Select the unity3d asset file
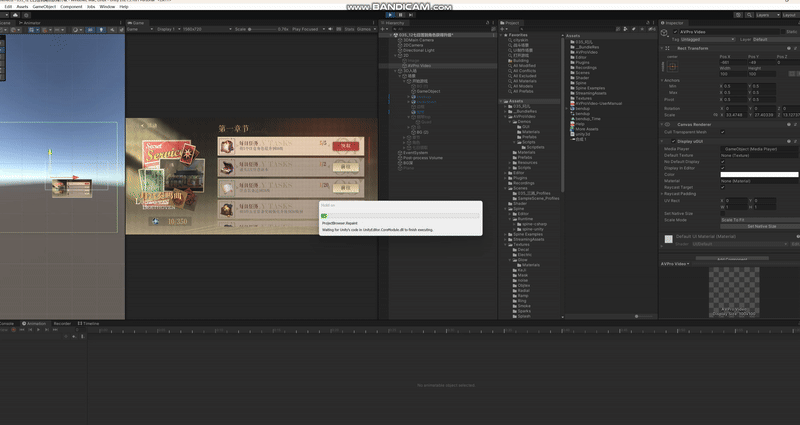Screen dimensions: 800x425 click(x=582, y=134)
